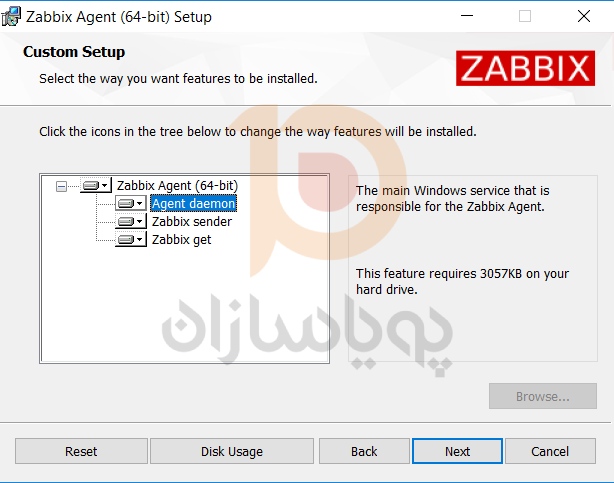The width and height of the screenshot is (614, 483).
Task: Open install options dropdown for Agent daemon
Action: click(x=140, y=203)
